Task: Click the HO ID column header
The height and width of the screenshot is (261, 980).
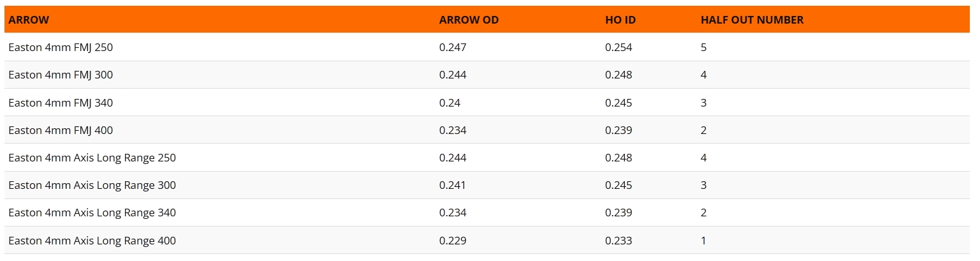Action: (620, 20)
